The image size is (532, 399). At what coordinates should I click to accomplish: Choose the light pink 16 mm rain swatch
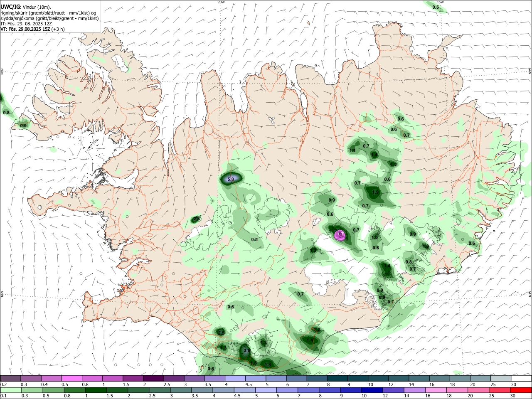(436, 390)
